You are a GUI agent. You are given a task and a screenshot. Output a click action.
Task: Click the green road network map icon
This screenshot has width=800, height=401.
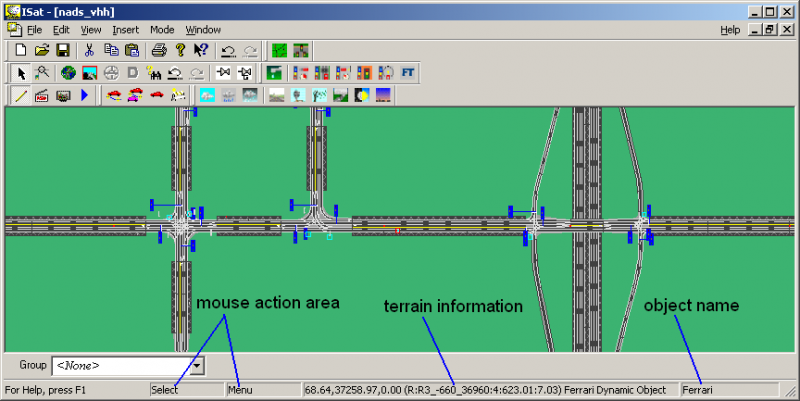pyautogui.click(x=280, y=51)
